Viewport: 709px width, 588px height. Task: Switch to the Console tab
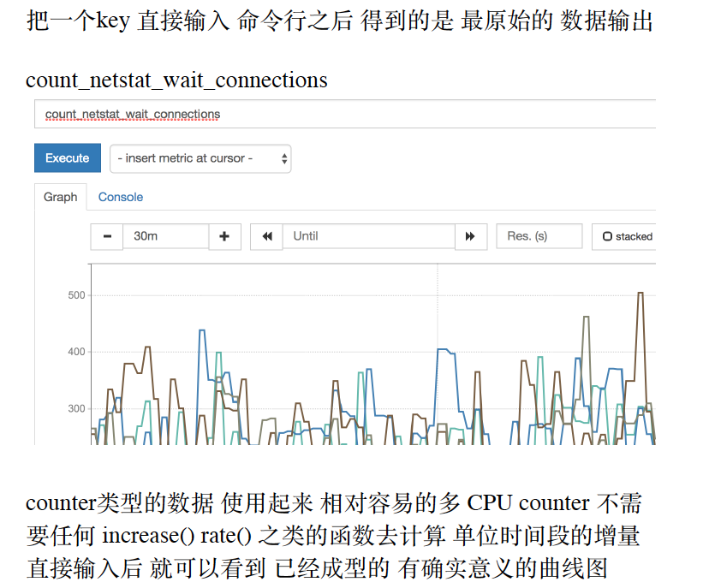pos(120,197)
